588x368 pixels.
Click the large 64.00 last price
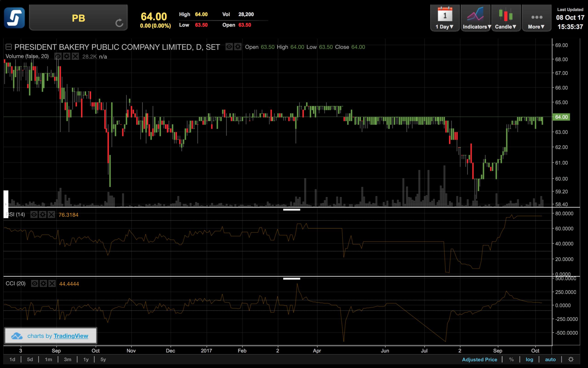pyautogui.click(x=154, y=17)
